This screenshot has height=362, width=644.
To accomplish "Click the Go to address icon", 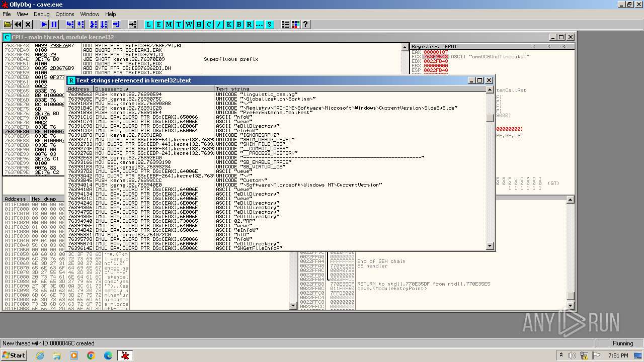I will coord(133,24).
